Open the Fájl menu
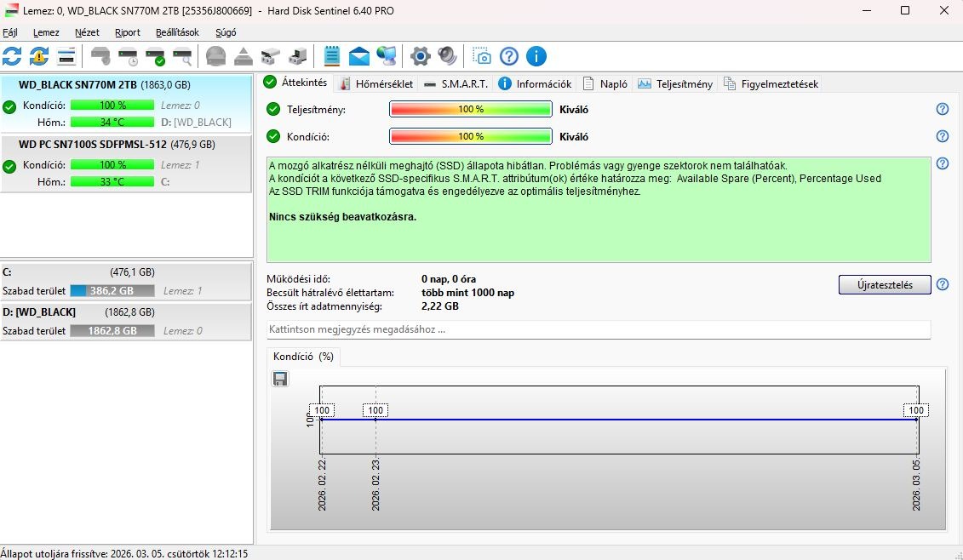 point(10,32)
